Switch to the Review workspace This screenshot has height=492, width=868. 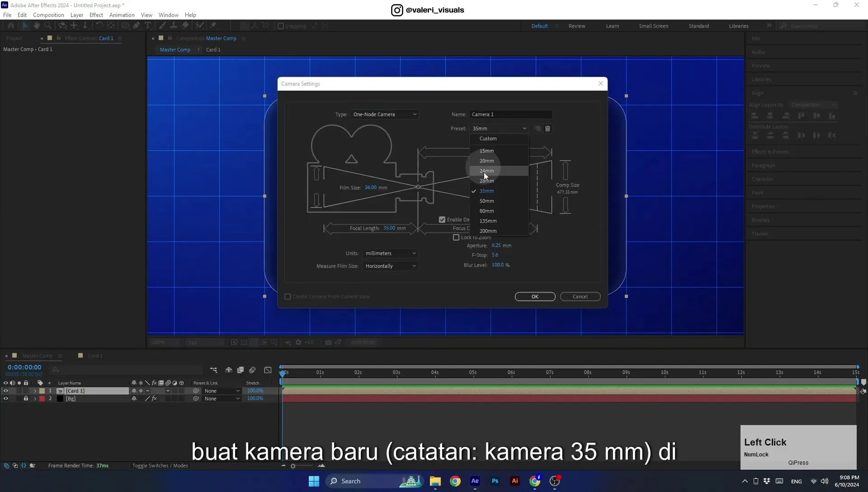click(x=576, y=26)
